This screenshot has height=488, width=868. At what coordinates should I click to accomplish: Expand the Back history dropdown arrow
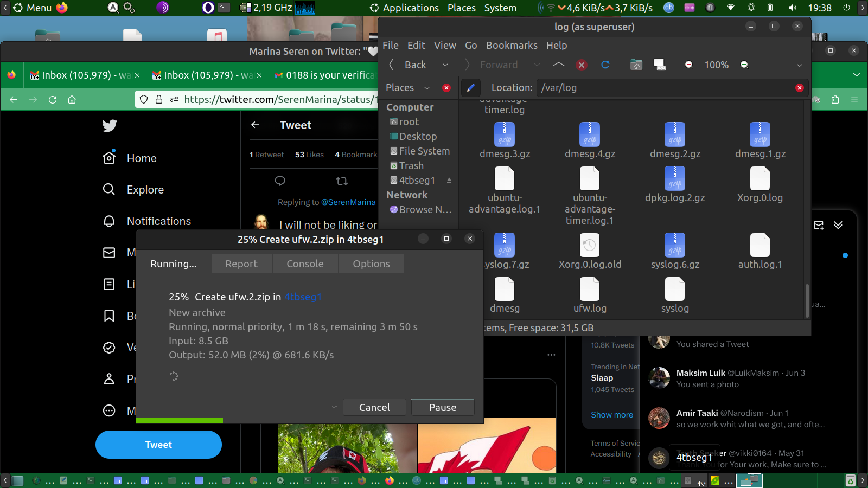click(445, 65)
